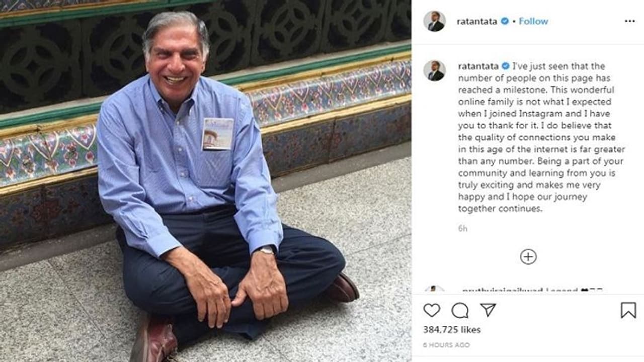Click the badge on the man's shirt pocket
The image size is (644, 362).
[x=218, y=134]
